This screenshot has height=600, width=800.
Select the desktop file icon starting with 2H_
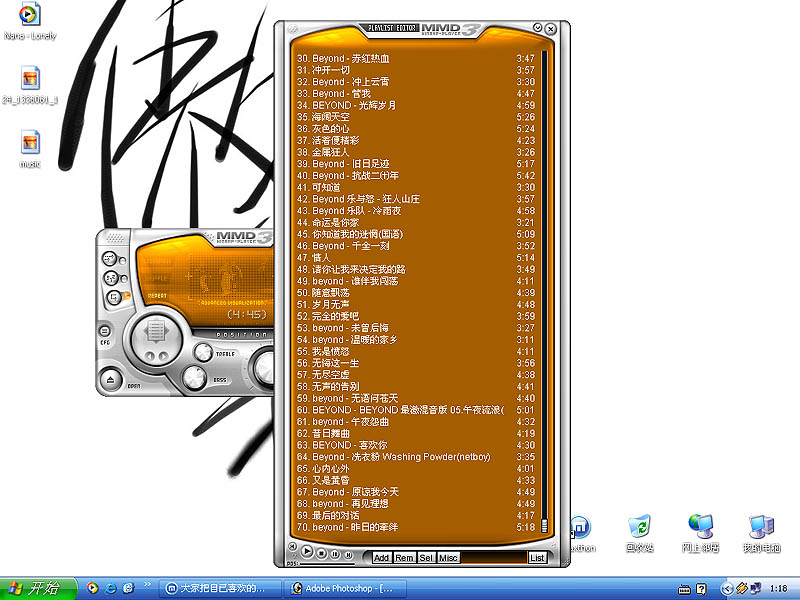(30, 85)
